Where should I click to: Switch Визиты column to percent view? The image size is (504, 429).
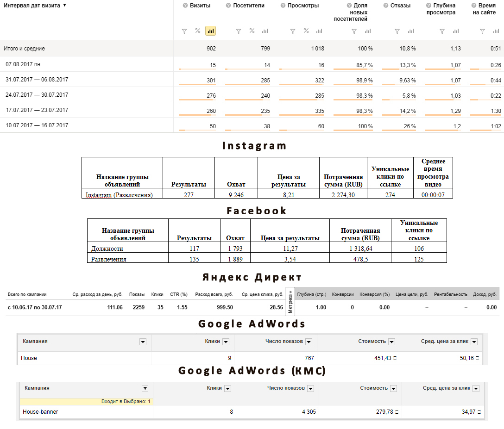click(x=198, y=31)
